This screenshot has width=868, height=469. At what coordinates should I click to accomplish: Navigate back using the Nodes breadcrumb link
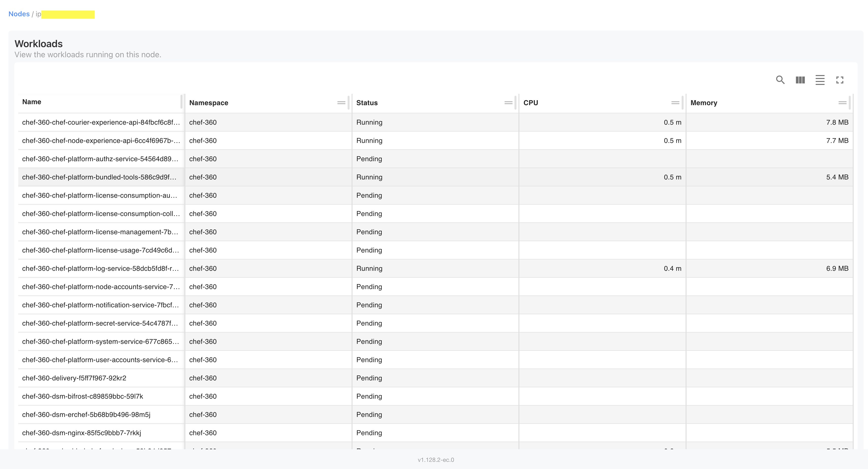coord(19,14)
